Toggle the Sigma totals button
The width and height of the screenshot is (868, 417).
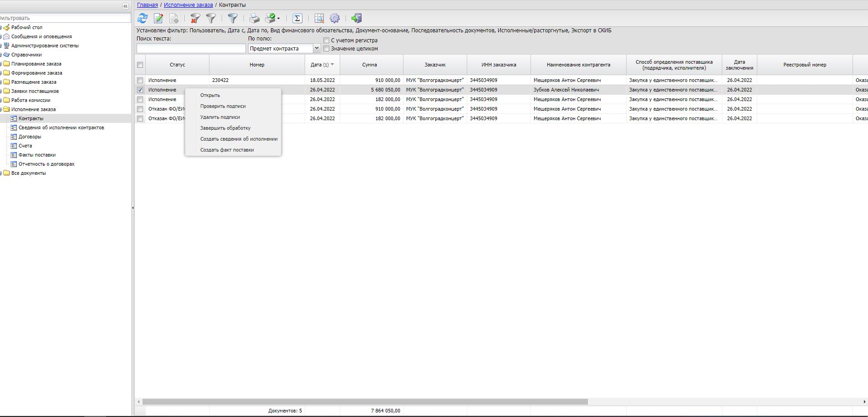tap(297, 18)
